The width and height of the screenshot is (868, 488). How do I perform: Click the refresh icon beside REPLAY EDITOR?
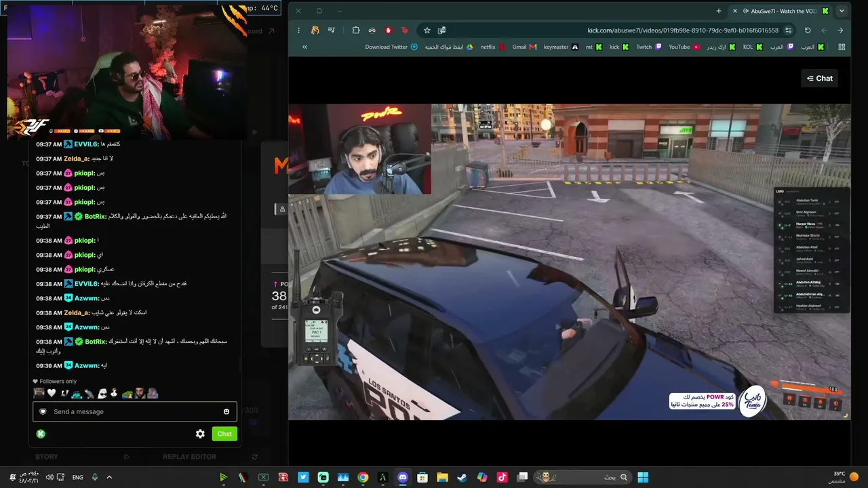click(x=254, y=457)
